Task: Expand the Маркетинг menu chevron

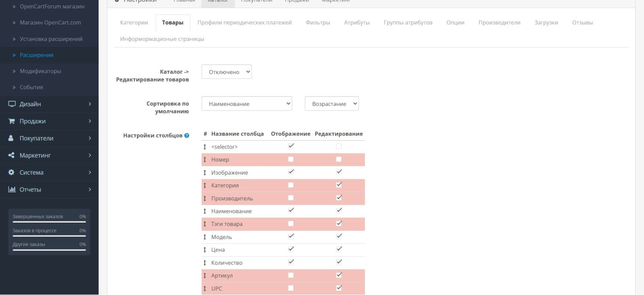Action: (x=90, y=155)
